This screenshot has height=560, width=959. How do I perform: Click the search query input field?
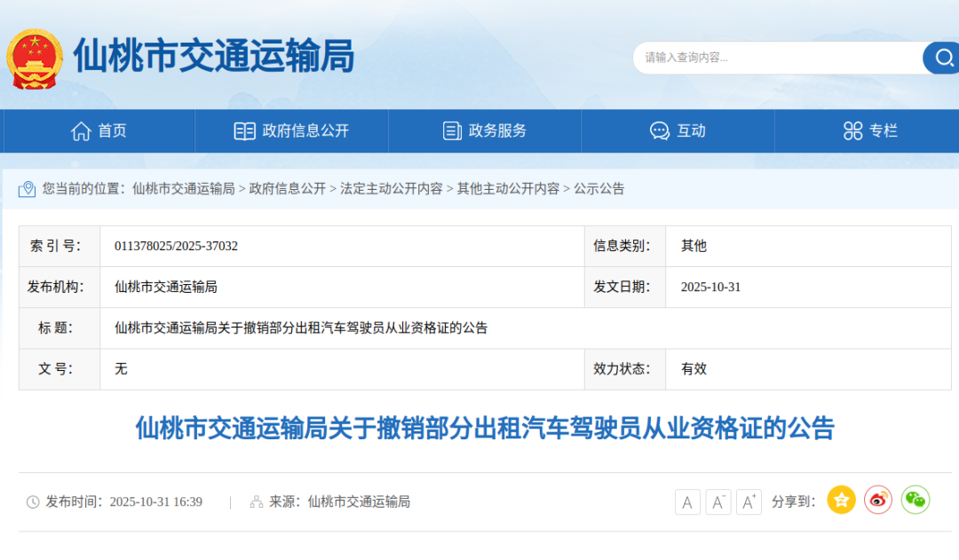pos(777,58)
